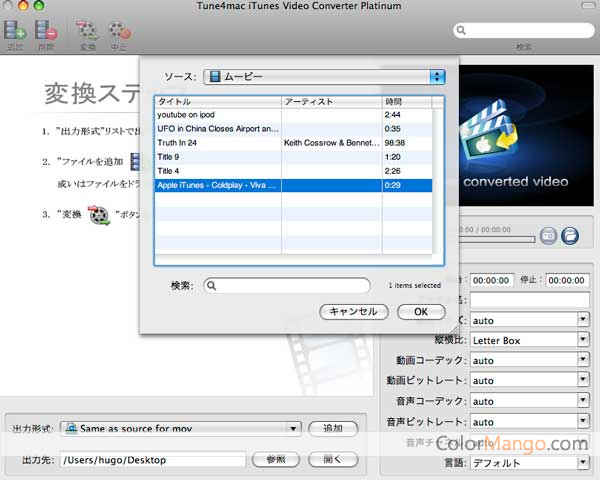Click the Stop conversion toolbar icon
Viewport: 600px width, 480px height.
click(119, 31)
